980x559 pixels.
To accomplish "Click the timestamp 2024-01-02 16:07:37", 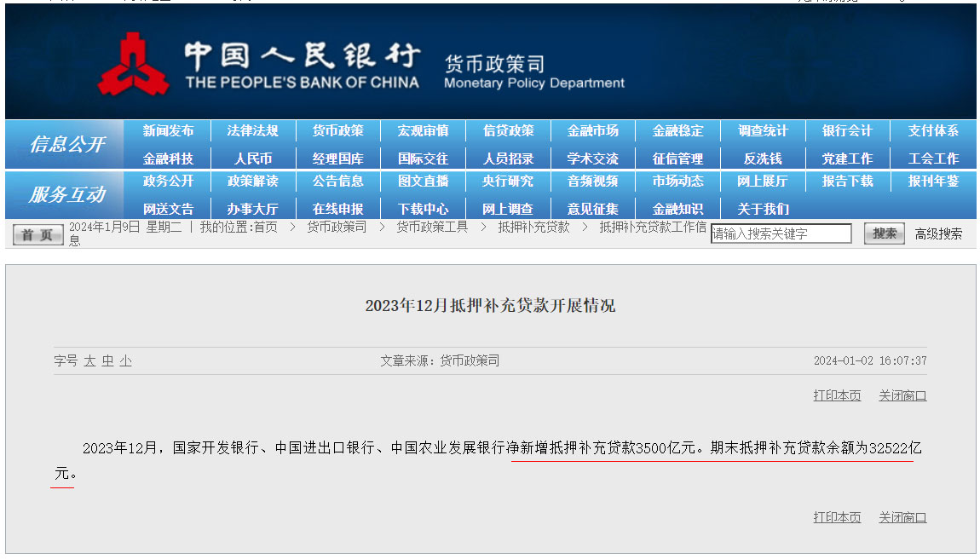I will [x=870, y=360].
